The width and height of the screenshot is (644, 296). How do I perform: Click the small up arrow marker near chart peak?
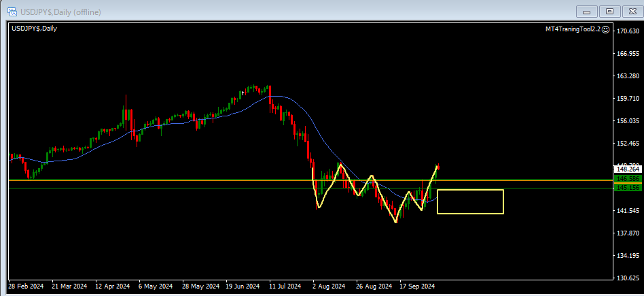243,93
